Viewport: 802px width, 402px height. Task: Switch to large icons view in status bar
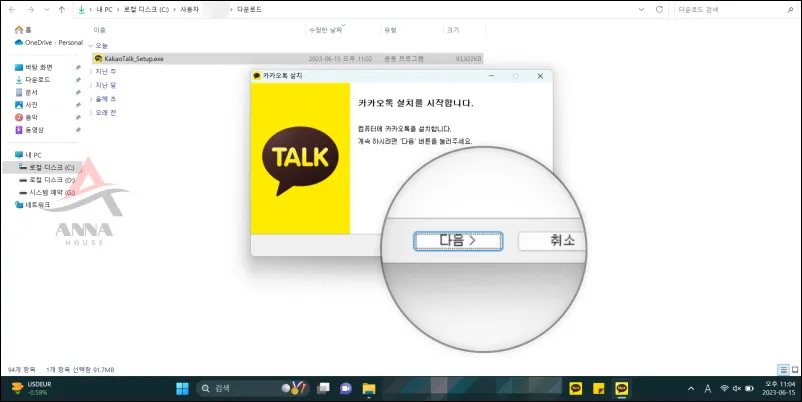coord(795,369)
